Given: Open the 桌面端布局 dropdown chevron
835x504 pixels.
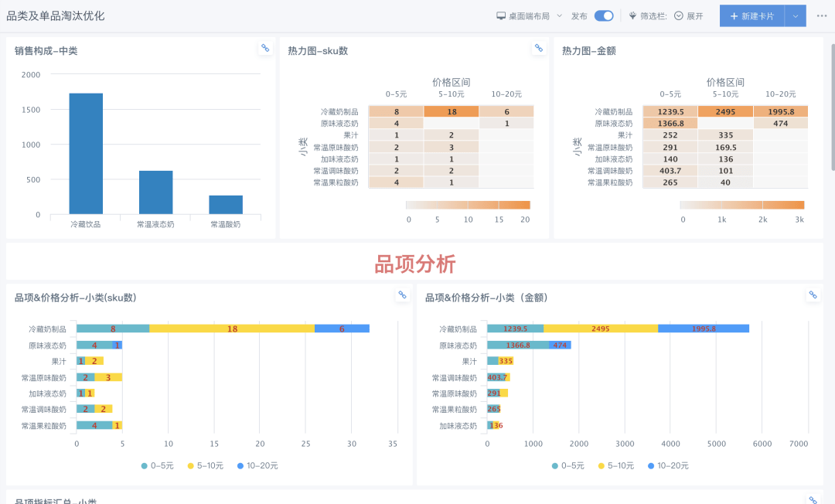Looking at the screenshot, I should pyautogui.click(x=559, y=15).
